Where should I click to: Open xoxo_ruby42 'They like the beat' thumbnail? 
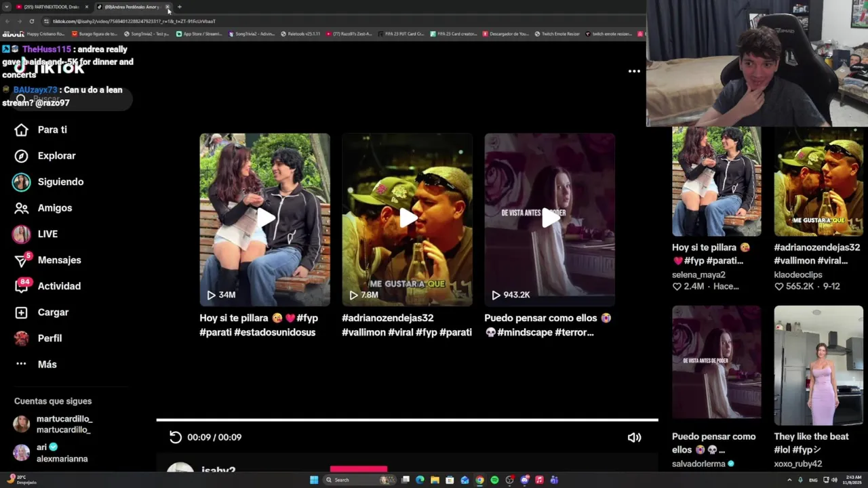(x=818, y=365)
